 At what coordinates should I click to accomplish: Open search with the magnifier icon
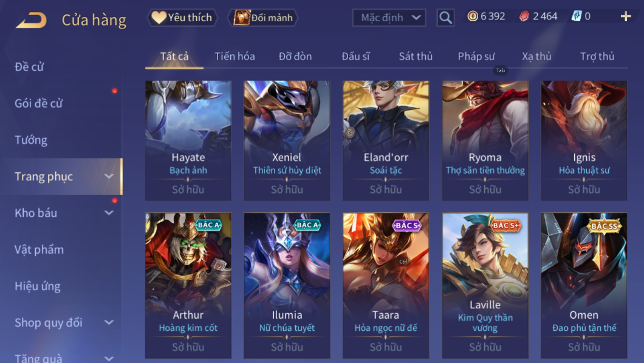[x=445, y=18]
